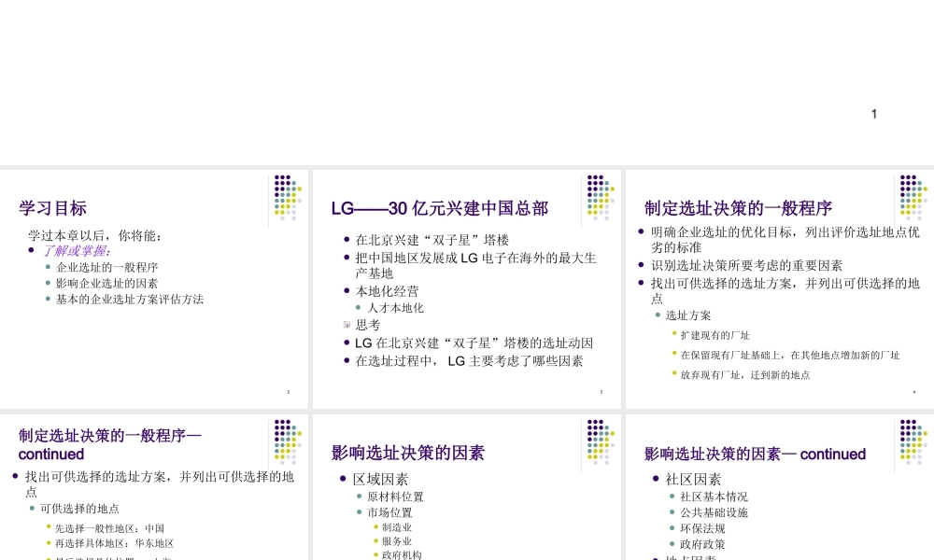Select the title 制定选址决策的一般程序— continued
The width and height of the screenshot is (934, 560).
coord(110,444)
